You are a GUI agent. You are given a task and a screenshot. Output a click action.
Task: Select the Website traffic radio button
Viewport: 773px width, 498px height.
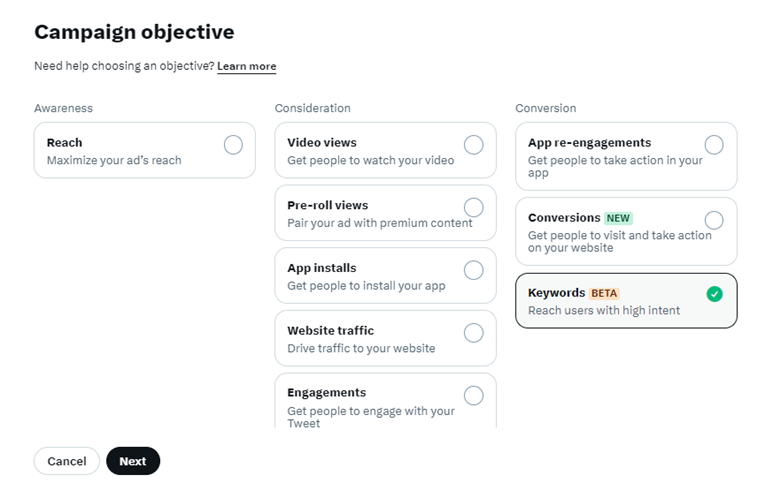(x=474, y=332)
